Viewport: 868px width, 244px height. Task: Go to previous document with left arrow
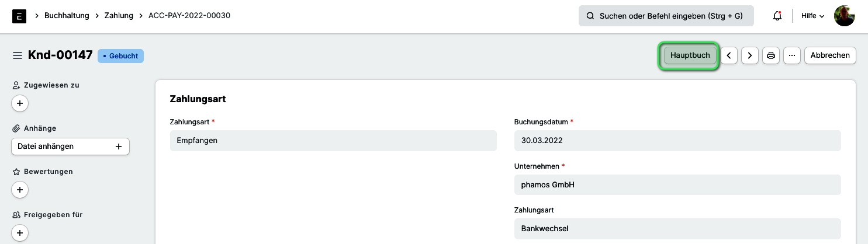(x=728, y=55)
